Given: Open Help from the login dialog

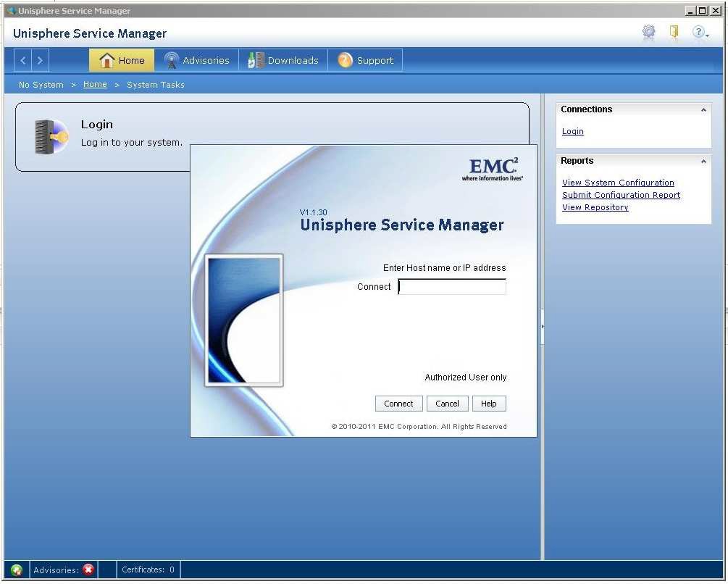Looking at the screenshot, I should [489, 404].
